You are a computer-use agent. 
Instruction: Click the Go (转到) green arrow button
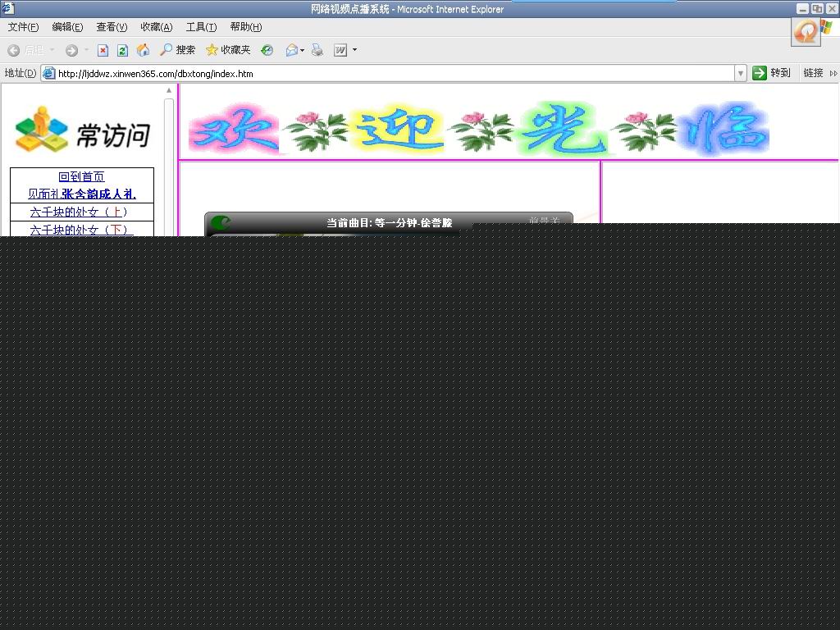(771, 73)
